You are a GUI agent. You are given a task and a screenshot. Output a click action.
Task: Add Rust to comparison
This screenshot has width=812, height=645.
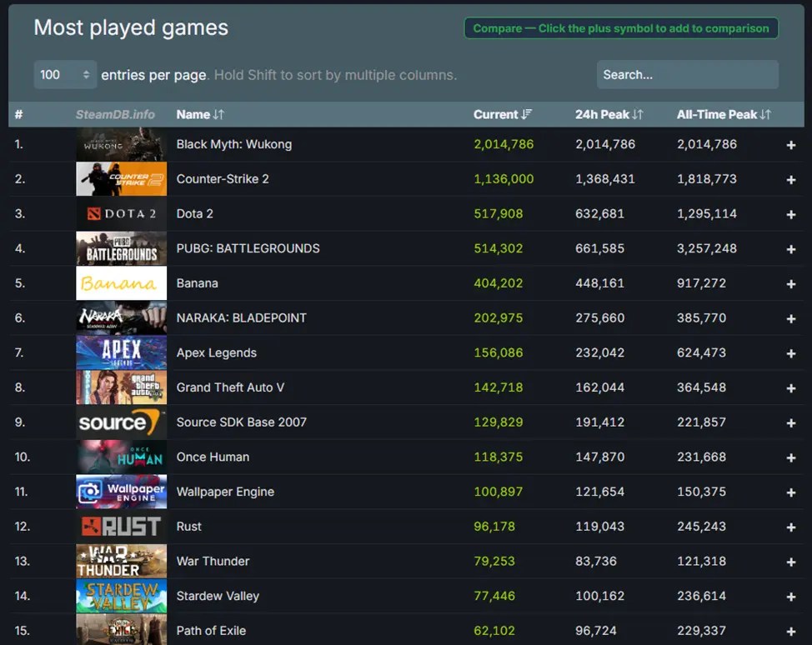coord(791,527)
